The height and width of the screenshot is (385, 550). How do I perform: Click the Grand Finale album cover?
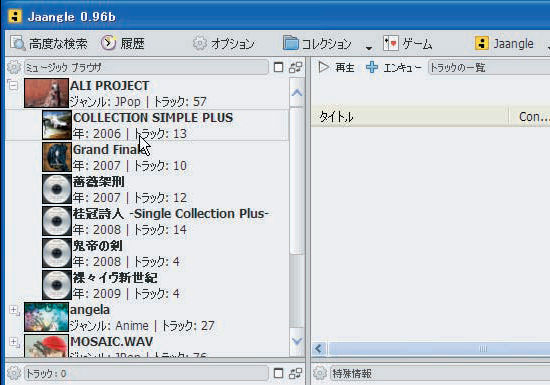pyautogui.click(x=57, y=157)
